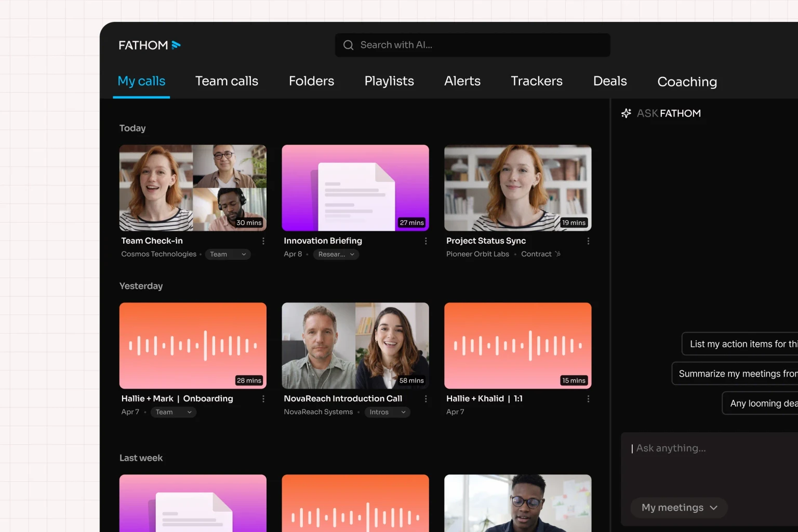Screen dimensions: 798x532
Task: Click the 19 mins duration badge
Action: [574, 223]
